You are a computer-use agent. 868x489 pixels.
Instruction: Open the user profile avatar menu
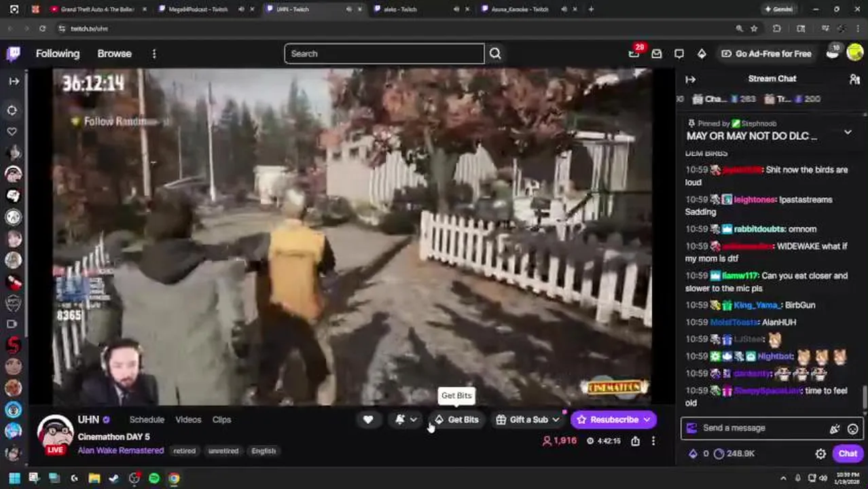coord(855,54)
